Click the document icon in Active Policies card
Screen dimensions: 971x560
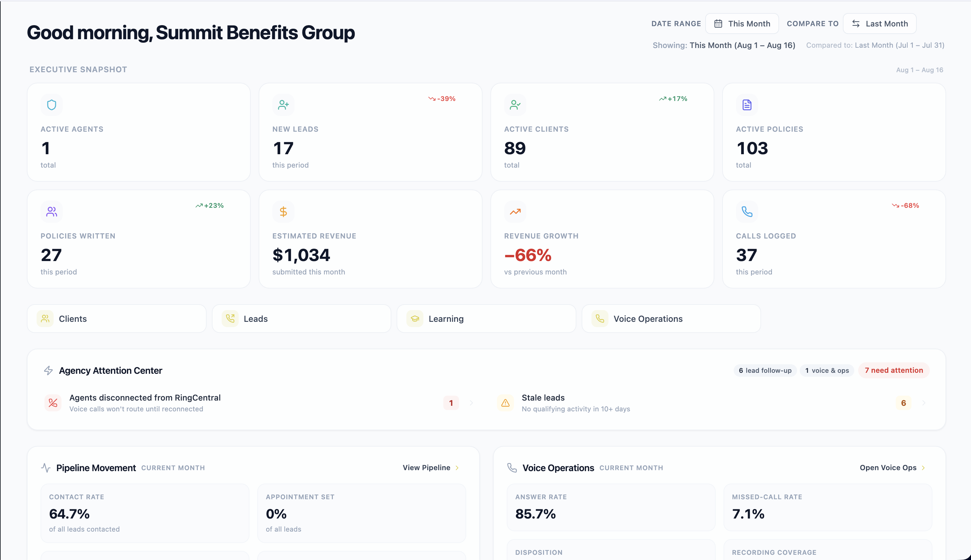tap(747, 105)
